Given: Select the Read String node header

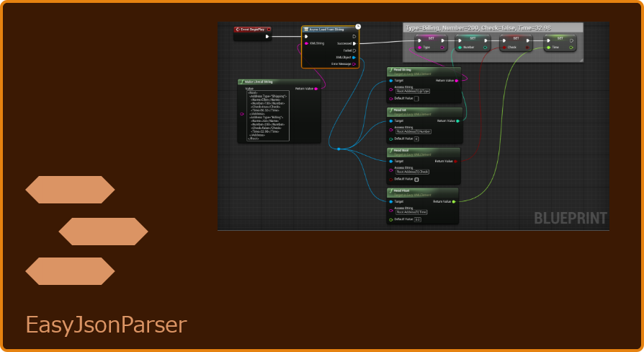Looking at the screenshot, I should pyautogui.click(x=424, y=71).
